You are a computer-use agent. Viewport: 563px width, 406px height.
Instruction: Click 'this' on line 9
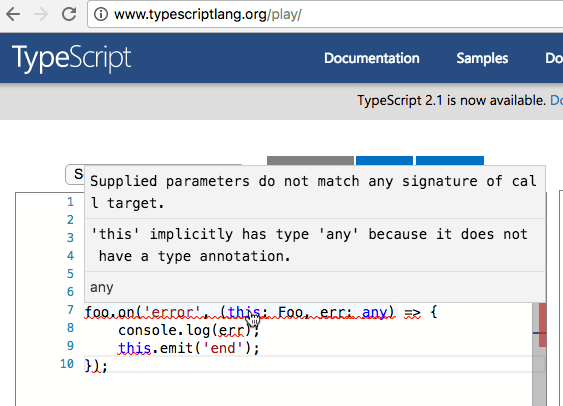[x=135, y=348]
